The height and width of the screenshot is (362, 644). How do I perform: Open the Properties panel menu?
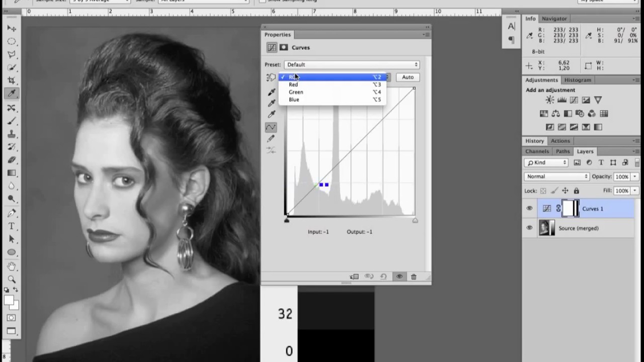click(x=426, y=35)
